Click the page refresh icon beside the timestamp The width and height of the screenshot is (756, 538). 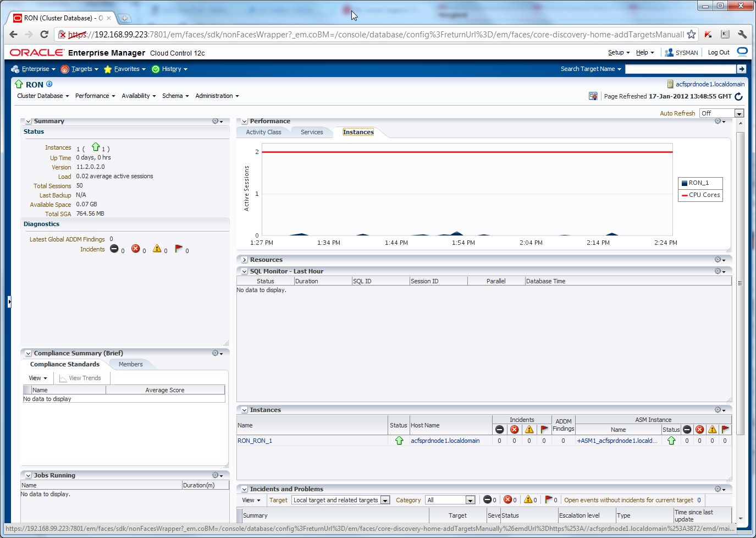738,96
